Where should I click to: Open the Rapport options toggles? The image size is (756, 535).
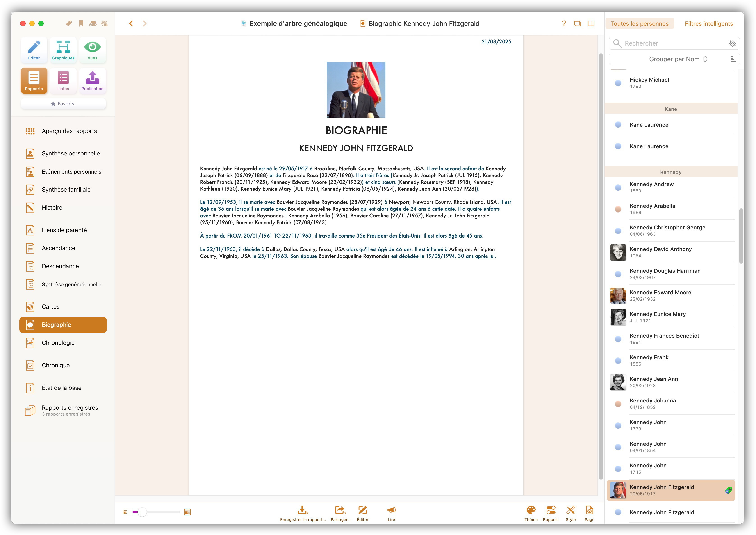tap(551, 514)
